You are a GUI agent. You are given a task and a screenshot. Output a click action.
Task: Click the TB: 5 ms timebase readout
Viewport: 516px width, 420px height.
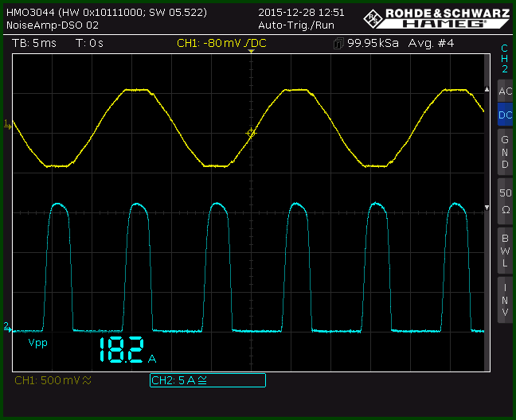point(34,43)
